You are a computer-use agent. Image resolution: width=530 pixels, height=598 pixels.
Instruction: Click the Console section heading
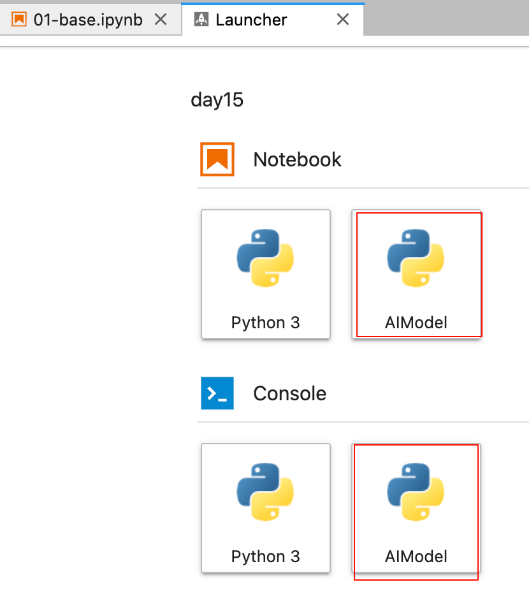tap(290, 393)
